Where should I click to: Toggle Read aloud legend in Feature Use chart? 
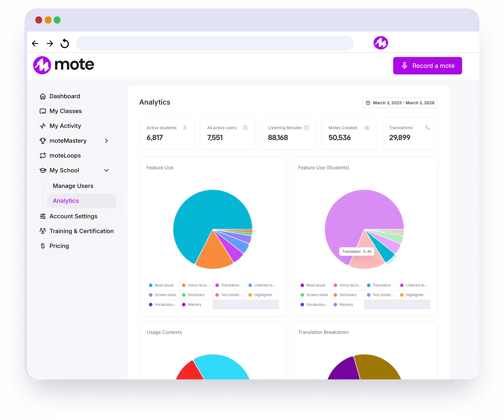point(163,285)
